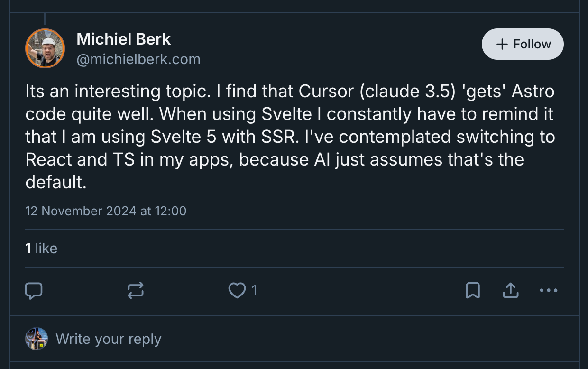This screenshot has height=369, width=588.
Task: Open the 12 November 2024 timestamp
Action: (106, 211)
